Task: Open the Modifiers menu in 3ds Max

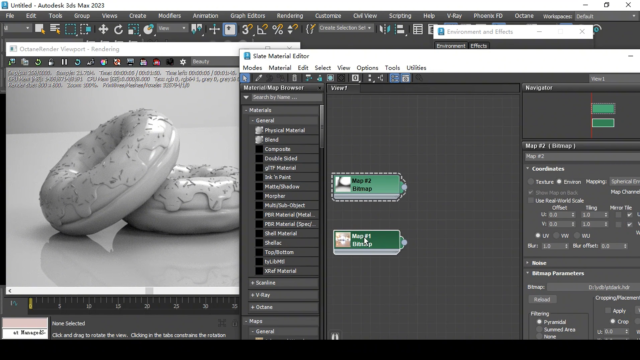Action: 169,16
